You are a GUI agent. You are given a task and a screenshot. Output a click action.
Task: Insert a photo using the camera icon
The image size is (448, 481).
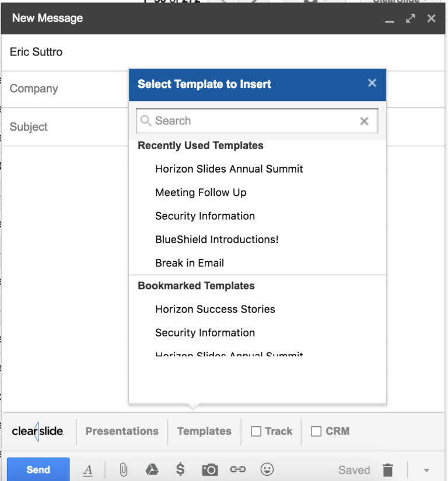[209, 469]
